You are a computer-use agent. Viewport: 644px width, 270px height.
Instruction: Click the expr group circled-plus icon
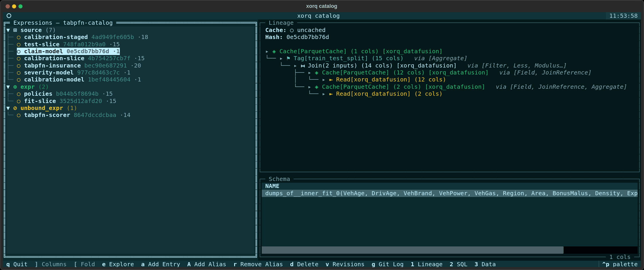tap(15, 87)
